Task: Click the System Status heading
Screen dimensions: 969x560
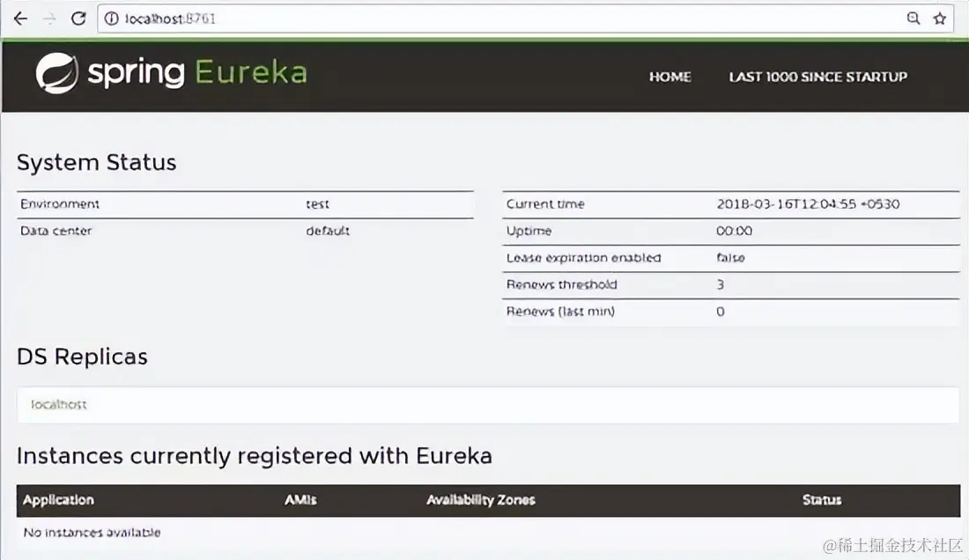Action: point(96,162)
